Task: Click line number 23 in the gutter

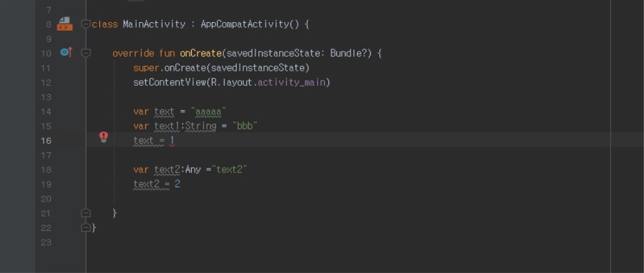Action: point(46,242)
